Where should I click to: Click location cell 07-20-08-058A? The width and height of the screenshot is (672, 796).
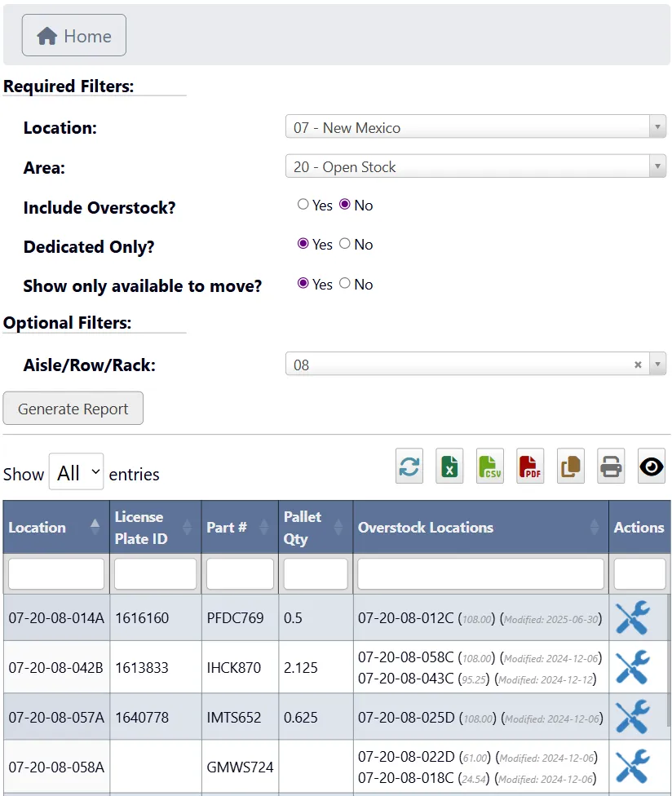(56, 767)
